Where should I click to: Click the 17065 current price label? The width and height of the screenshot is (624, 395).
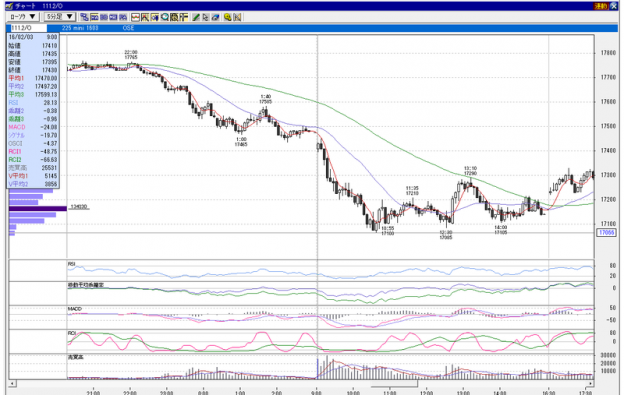pyautogui.click(x=606, y=232)
